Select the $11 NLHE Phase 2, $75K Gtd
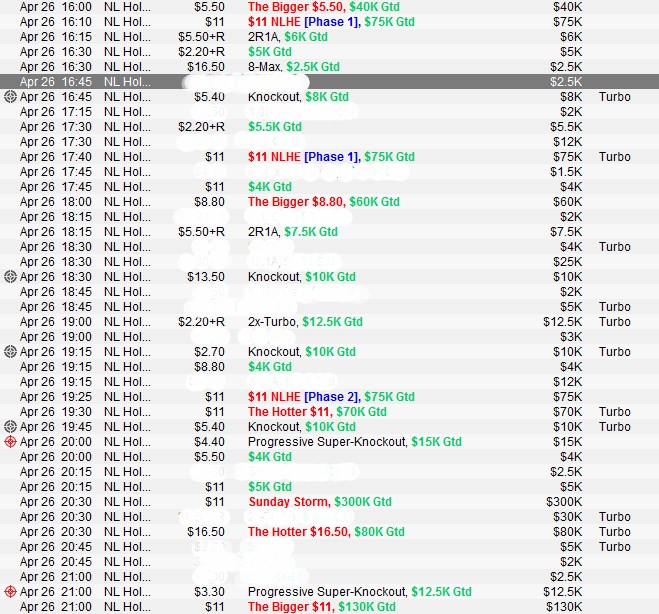Viewport: 659px width, 614px height. pos(331,397)
